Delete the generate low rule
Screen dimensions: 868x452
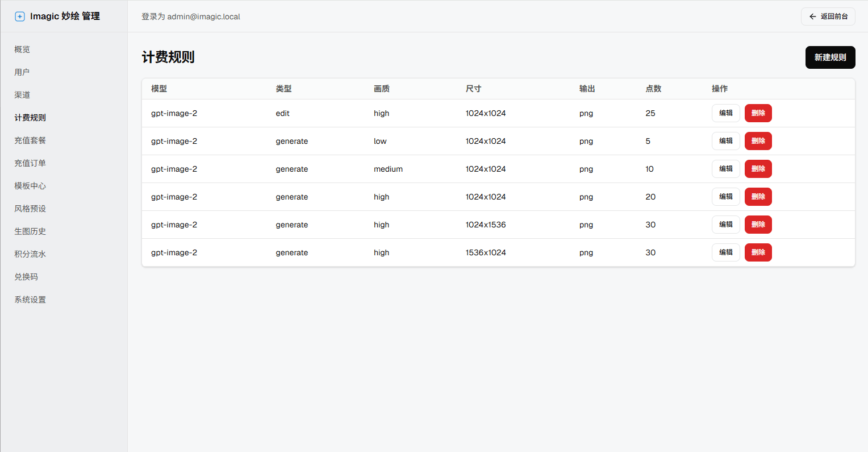click(x=758, y=141)
